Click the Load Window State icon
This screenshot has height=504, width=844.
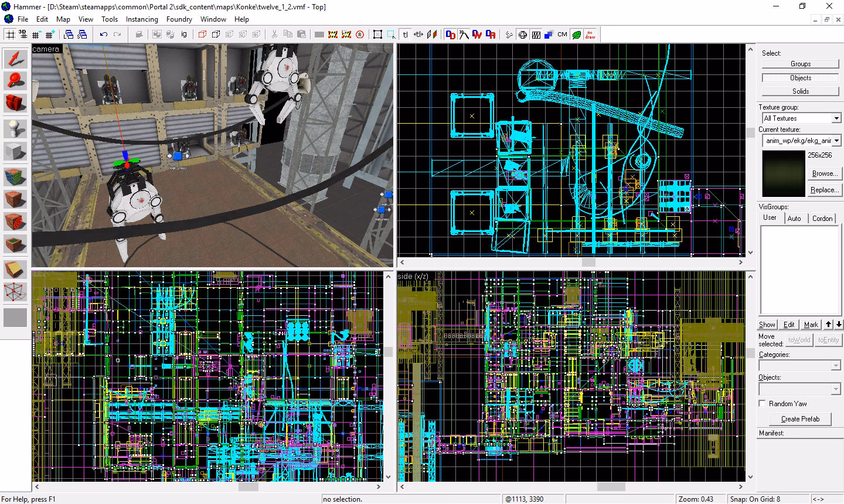[69, 35]
